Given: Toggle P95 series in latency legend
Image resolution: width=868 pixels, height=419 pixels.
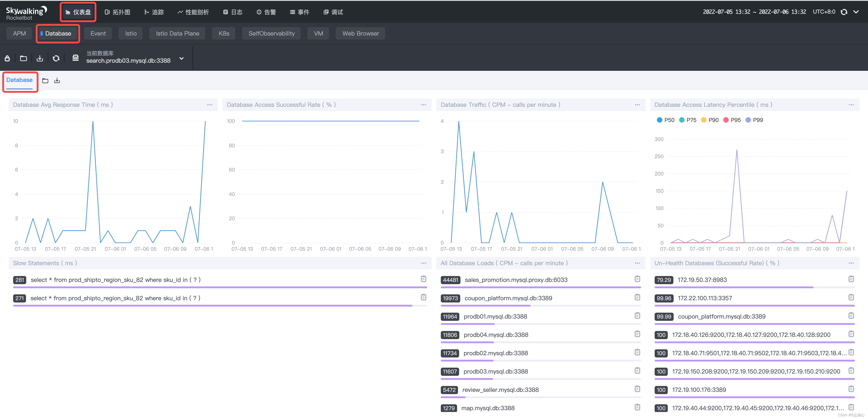Looking at the screenshot, I should (x=732, y=120).
